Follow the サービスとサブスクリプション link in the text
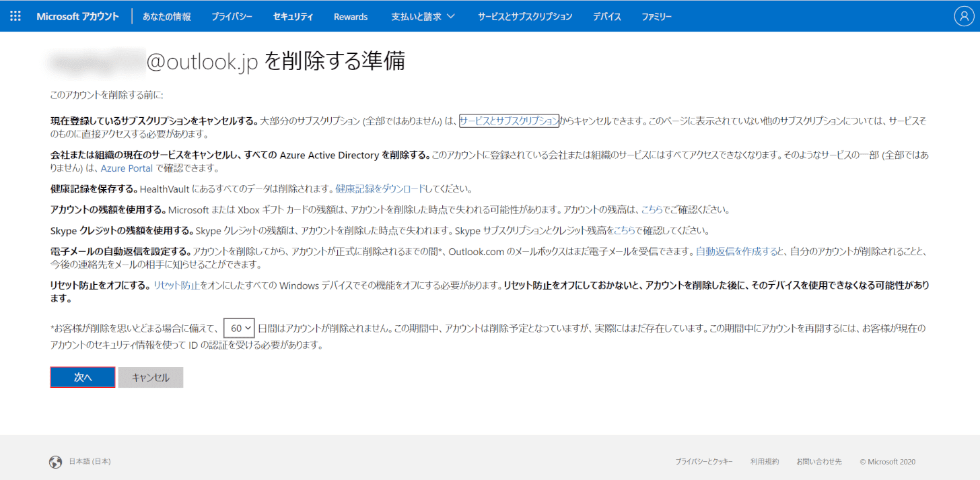 click(x=509, y=121)
